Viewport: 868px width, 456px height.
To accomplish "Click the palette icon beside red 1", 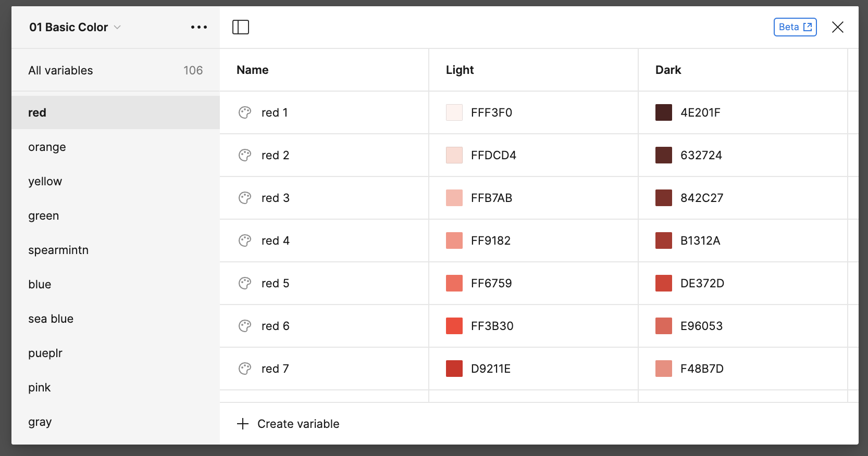I will (x=245, y=112).
